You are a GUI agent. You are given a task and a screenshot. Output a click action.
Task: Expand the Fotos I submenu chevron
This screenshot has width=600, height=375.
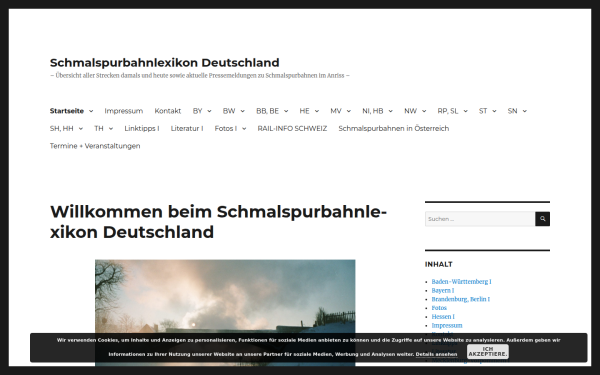244,129
